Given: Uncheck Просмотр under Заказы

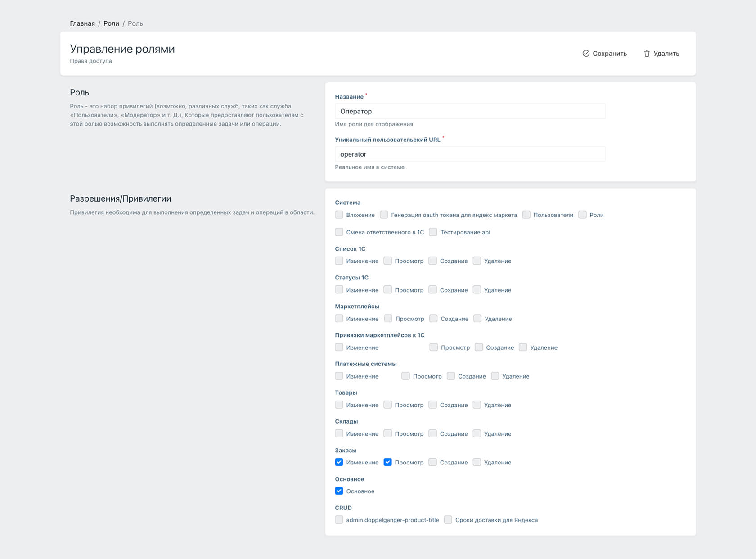Looking at the screenshot, I should coord(387,462).
